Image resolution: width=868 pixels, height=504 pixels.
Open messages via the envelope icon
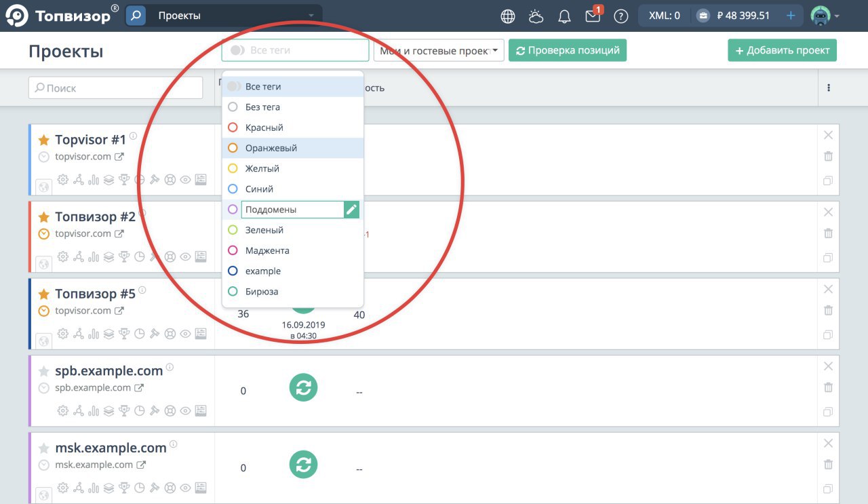coord(593,16)
